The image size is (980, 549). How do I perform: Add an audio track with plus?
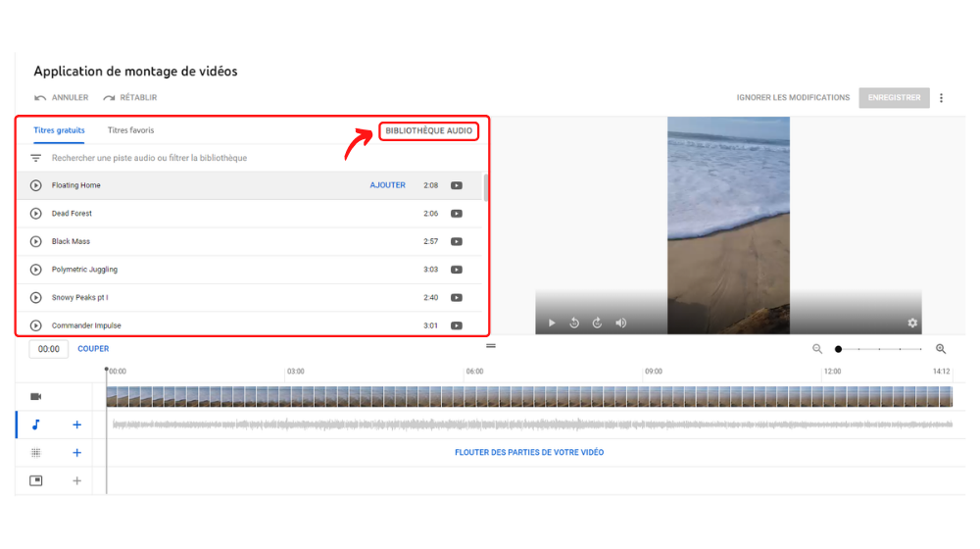point(76,424)
